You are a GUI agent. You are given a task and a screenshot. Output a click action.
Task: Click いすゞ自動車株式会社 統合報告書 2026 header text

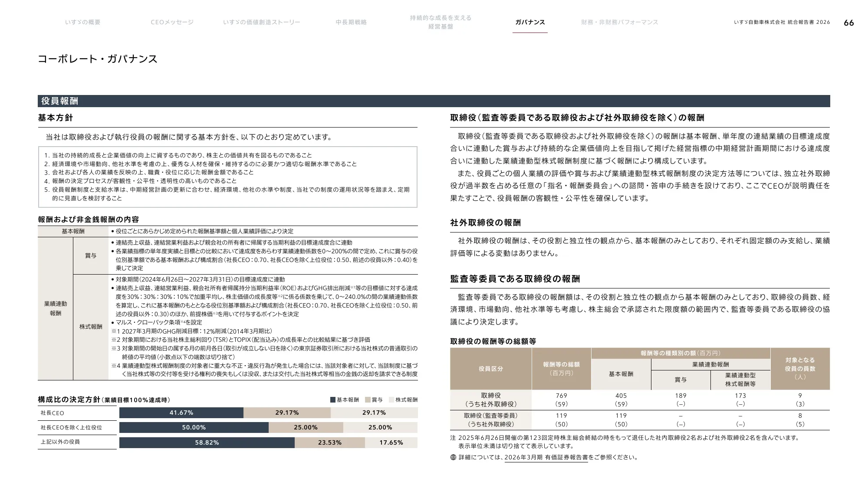coord(782,22)
